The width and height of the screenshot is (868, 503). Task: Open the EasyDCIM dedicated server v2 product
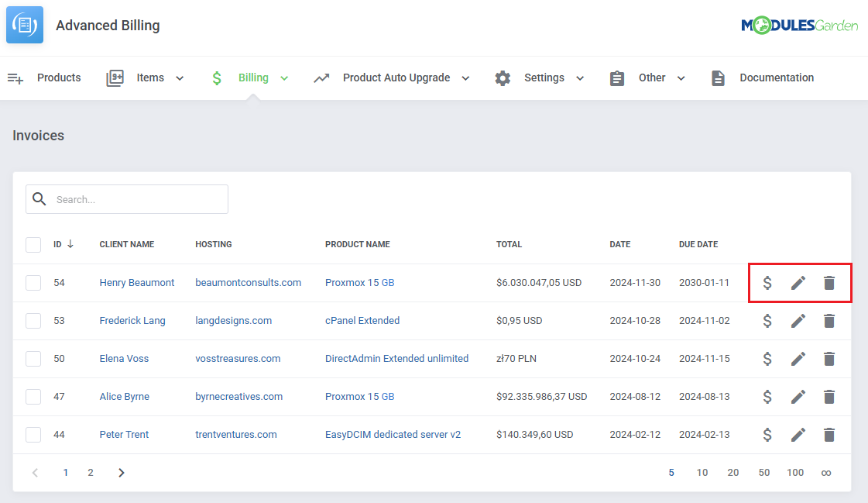(393, 434)
